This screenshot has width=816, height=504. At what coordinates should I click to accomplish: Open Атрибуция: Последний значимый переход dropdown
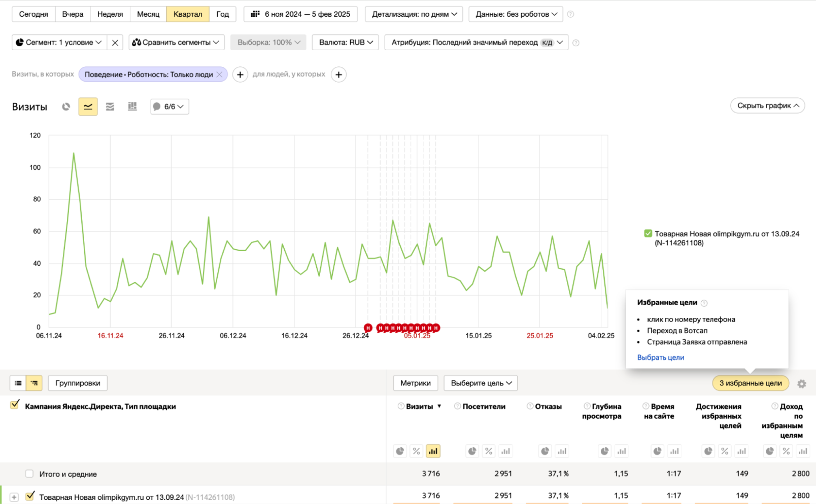click(477, 43)
